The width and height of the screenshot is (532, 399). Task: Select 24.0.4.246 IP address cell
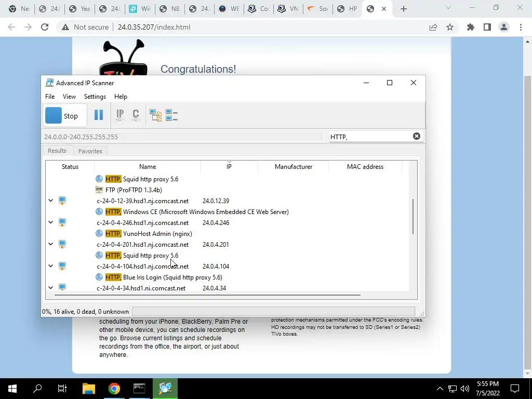click(216, 222)
